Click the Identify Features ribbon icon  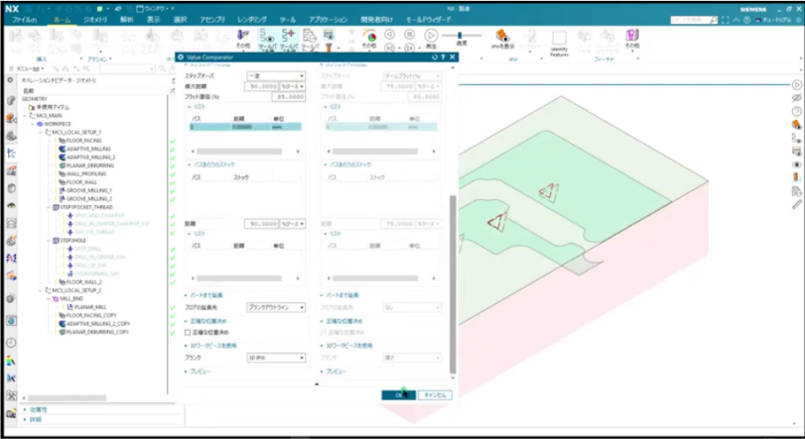coord(560,38)
